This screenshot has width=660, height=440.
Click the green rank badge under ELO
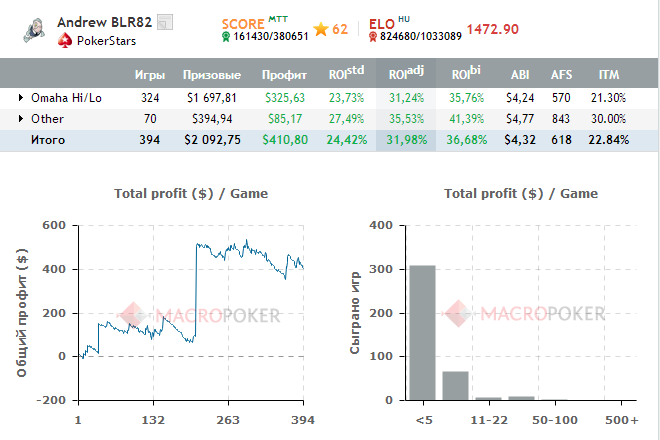click(x=373, y=37)
